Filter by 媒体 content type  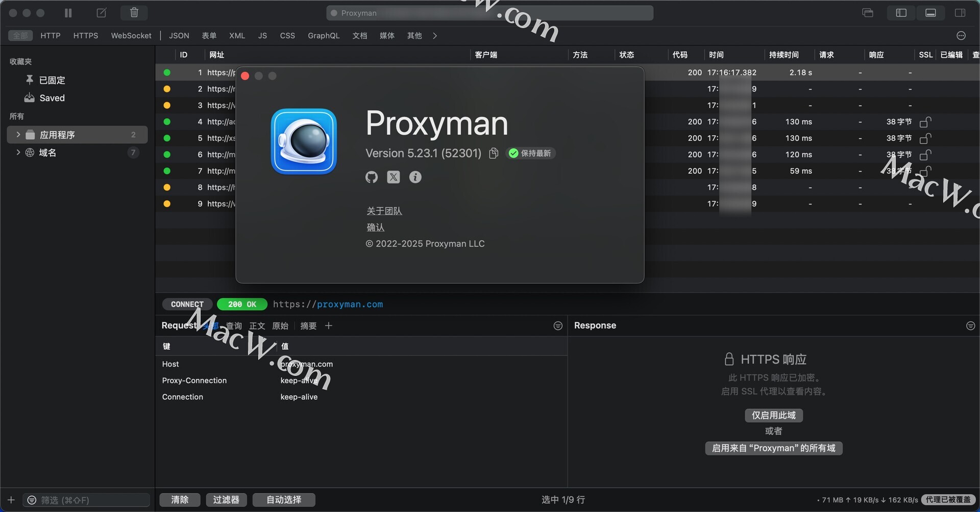click(x=387, y=35)
